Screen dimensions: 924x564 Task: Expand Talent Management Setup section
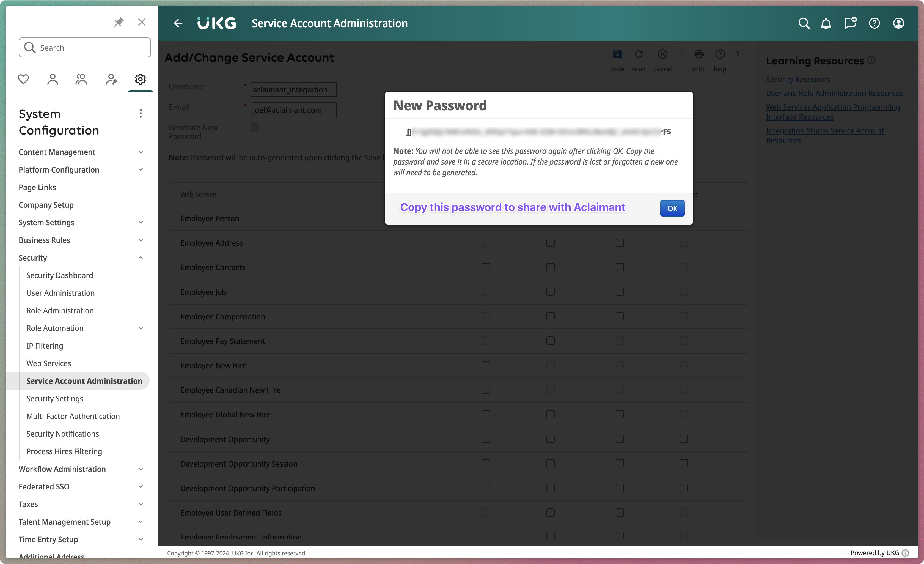(x=141, y=522)
